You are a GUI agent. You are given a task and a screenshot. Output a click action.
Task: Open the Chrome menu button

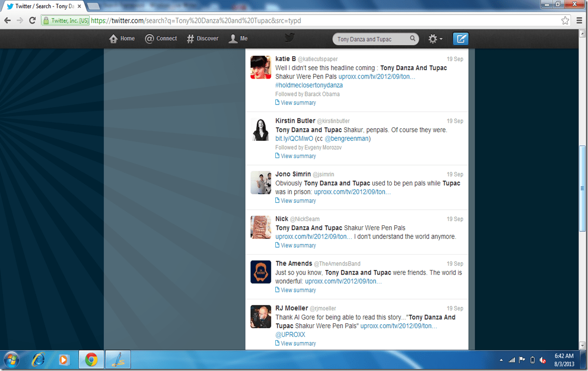579,20
